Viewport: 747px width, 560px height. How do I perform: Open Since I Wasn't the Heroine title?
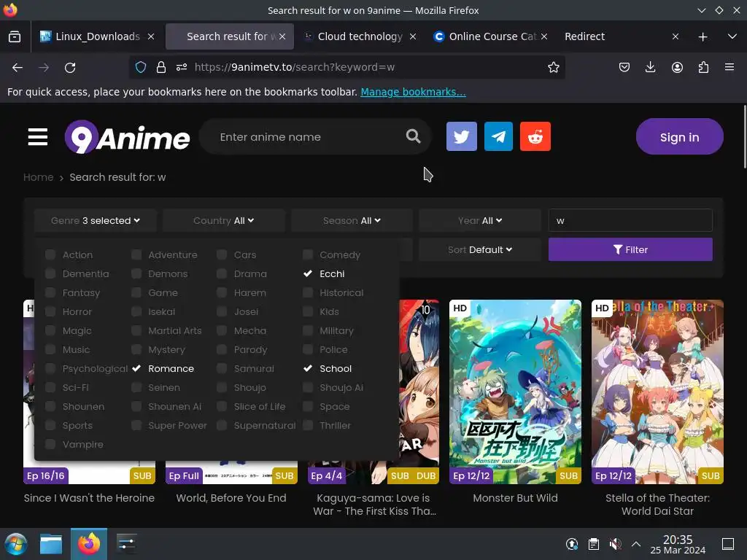pos(89,498)
